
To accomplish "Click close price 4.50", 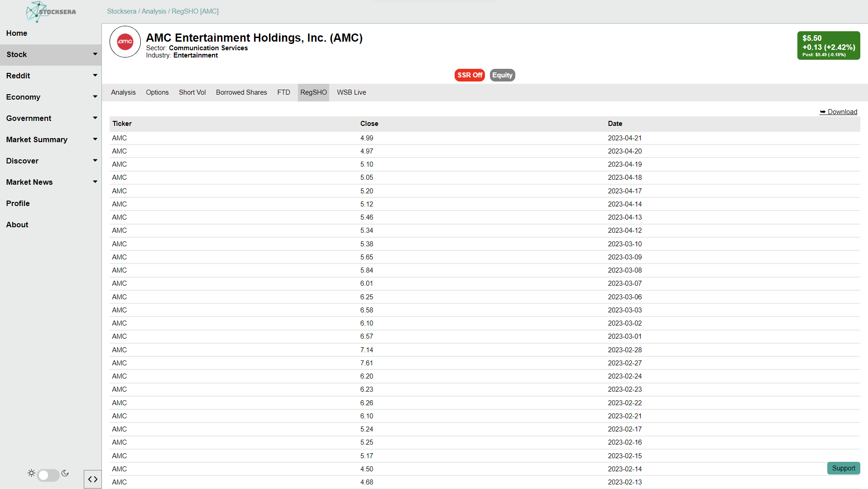I will tap(367, 469).
